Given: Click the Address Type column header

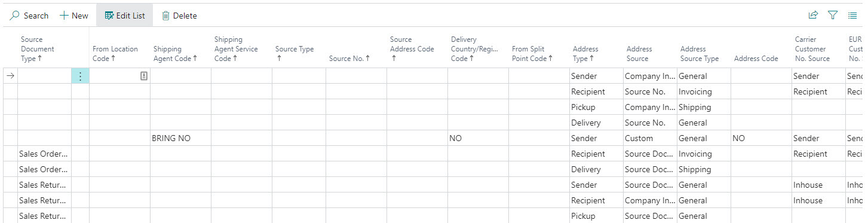Looking at the screenshot, I should (x=585, y=54).
